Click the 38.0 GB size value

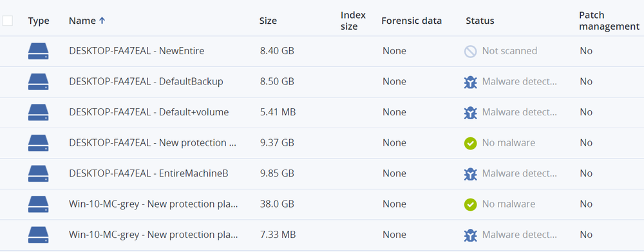(x=277, y=204)
